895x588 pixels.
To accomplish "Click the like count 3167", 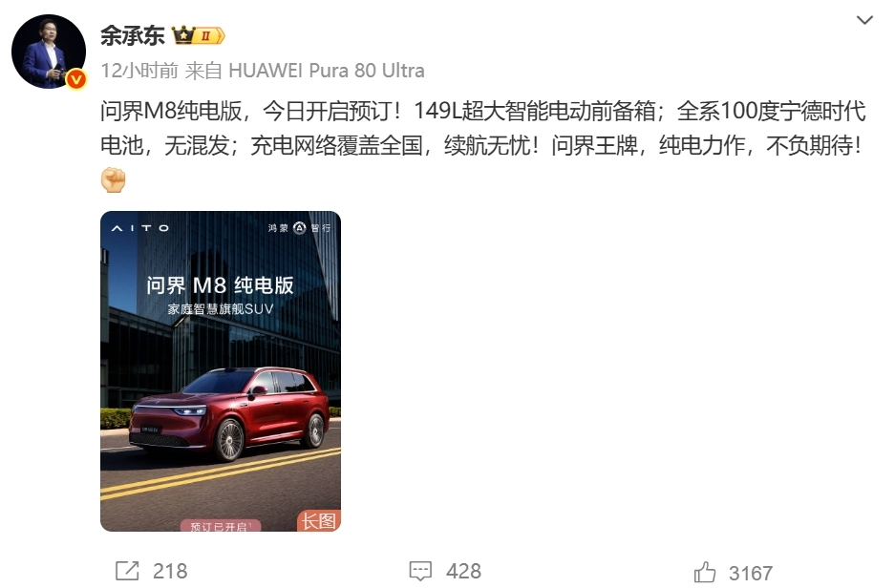I will click(751, 574).
